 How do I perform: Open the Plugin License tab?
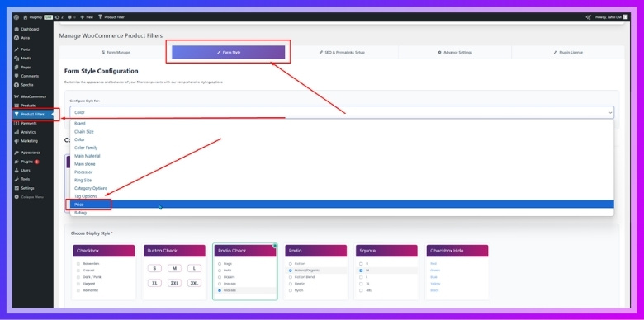pyautogui.click(x=568, y=53)
